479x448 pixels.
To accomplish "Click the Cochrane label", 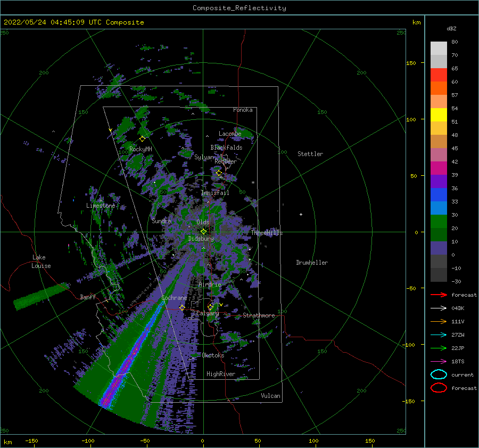I will click(174, 298).
